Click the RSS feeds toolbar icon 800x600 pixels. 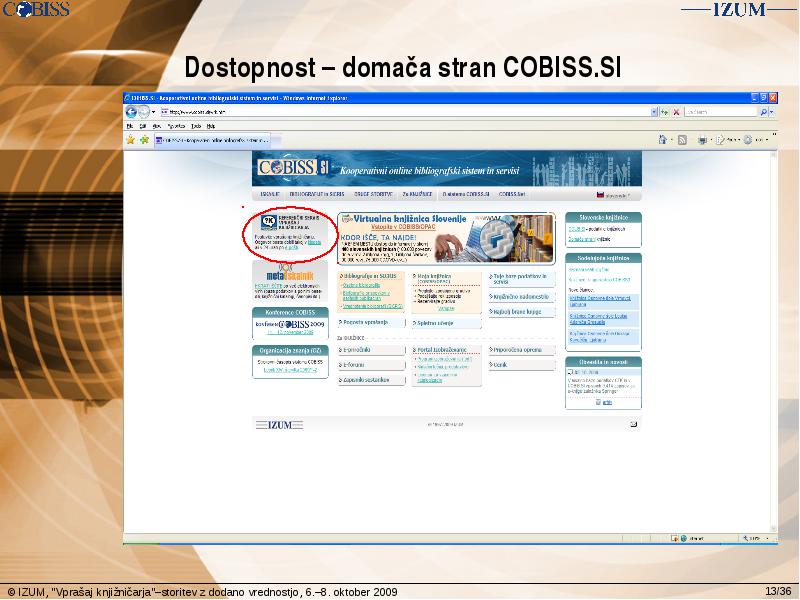point(682,140)
